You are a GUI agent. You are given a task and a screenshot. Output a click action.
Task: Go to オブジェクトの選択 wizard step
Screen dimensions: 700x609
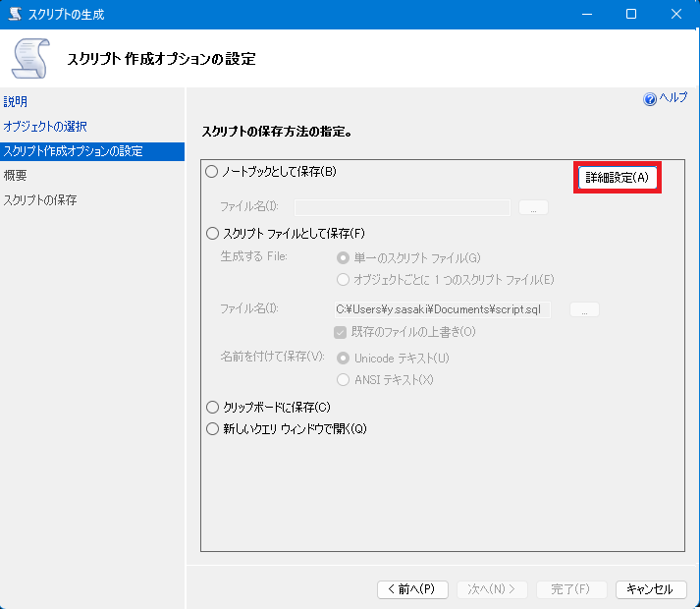click(45, 127)
